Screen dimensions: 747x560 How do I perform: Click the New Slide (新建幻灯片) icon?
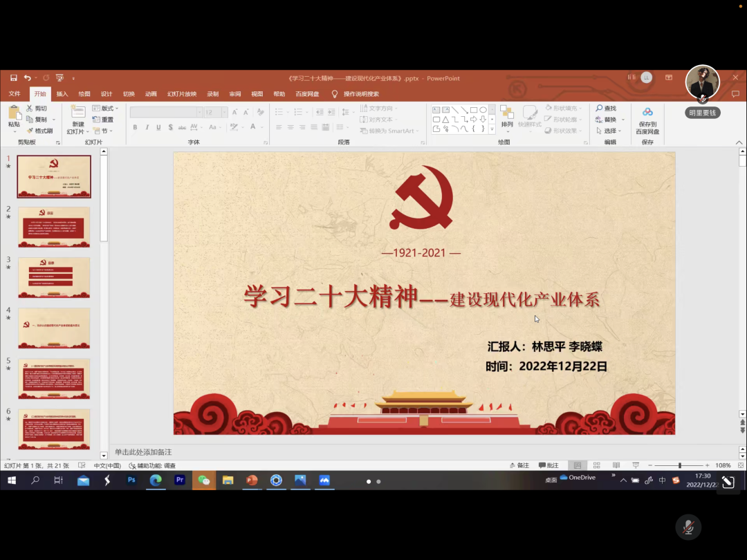77,112
